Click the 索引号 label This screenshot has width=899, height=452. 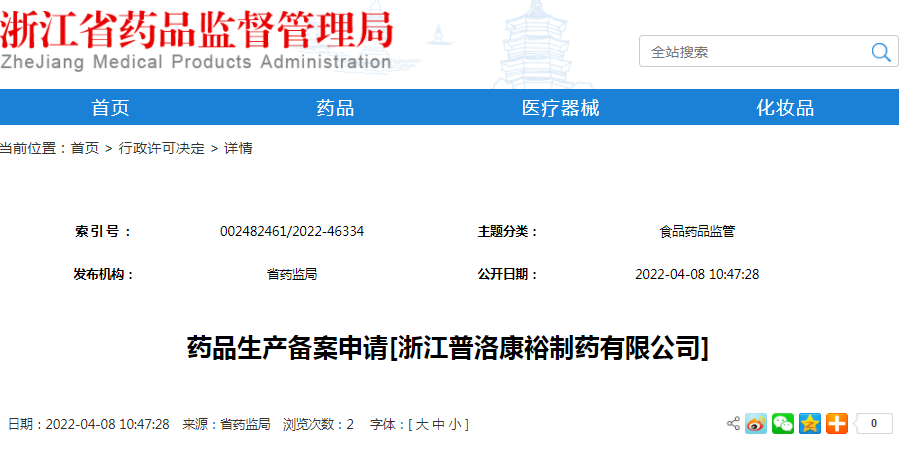103,232
